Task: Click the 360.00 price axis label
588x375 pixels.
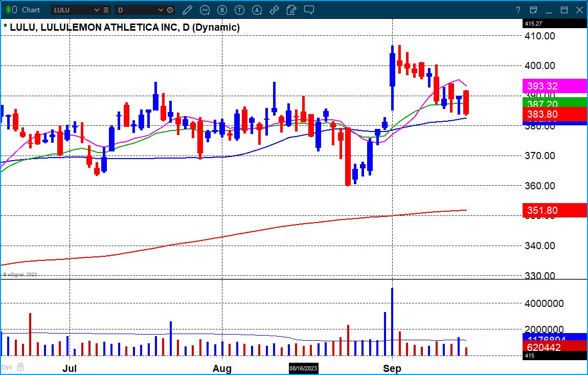Action: [539, 185]
